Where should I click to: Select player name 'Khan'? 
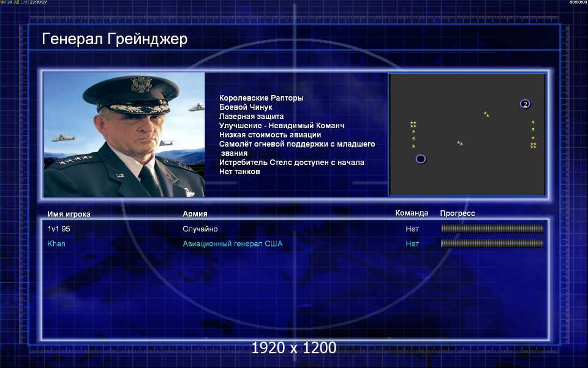[56, 243]
